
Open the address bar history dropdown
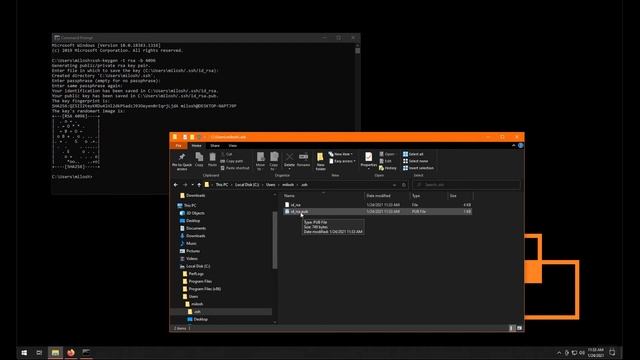point(394,185)
